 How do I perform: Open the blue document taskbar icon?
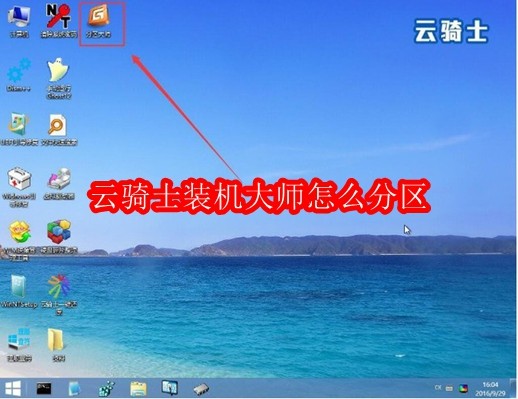tap(74, 388)
